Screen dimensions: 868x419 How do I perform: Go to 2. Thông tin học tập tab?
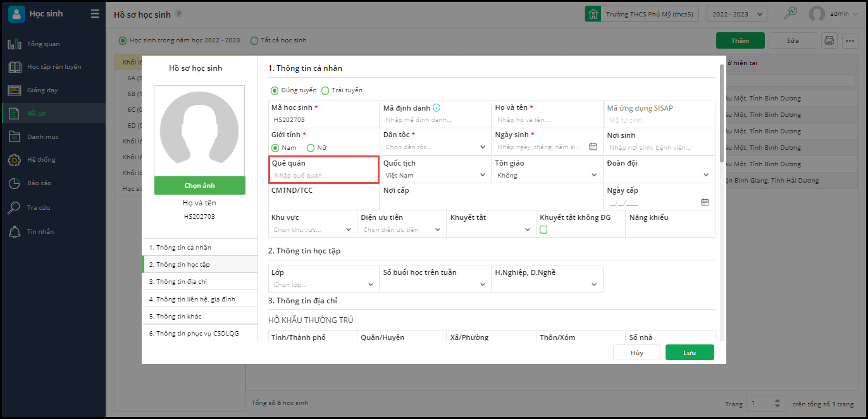[200, 264]
